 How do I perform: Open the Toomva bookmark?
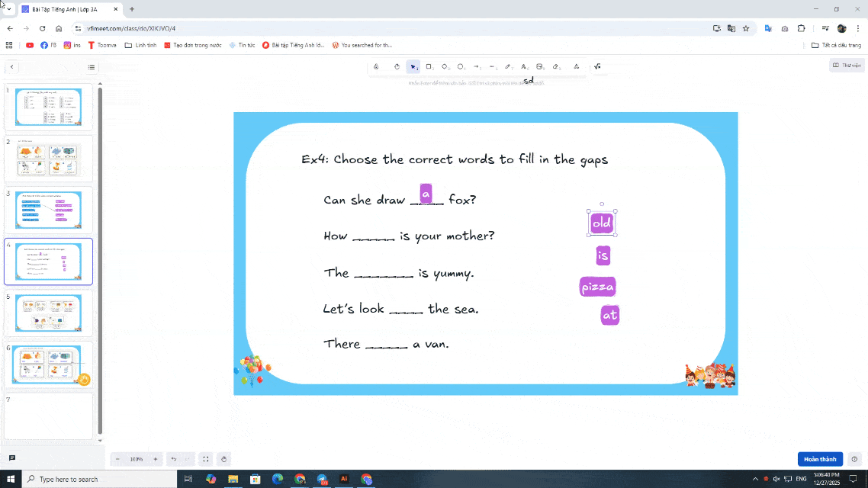pyautogui.click(x=102, y=45)
